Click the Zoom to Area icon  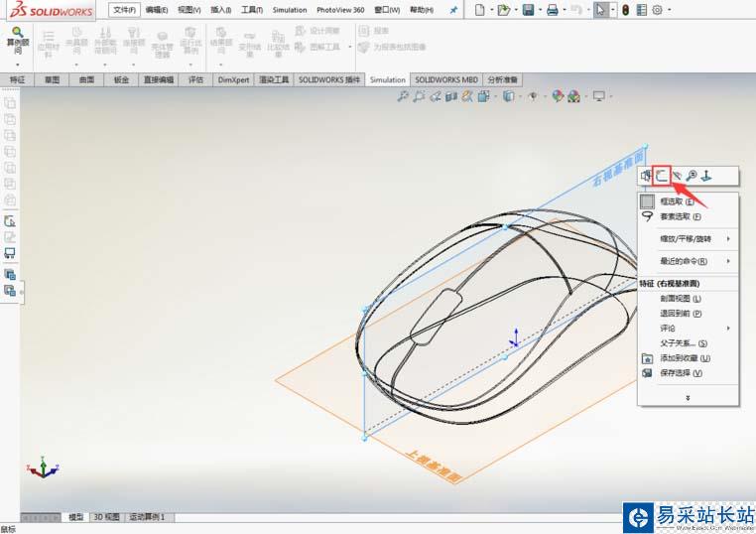coord(419,96)
